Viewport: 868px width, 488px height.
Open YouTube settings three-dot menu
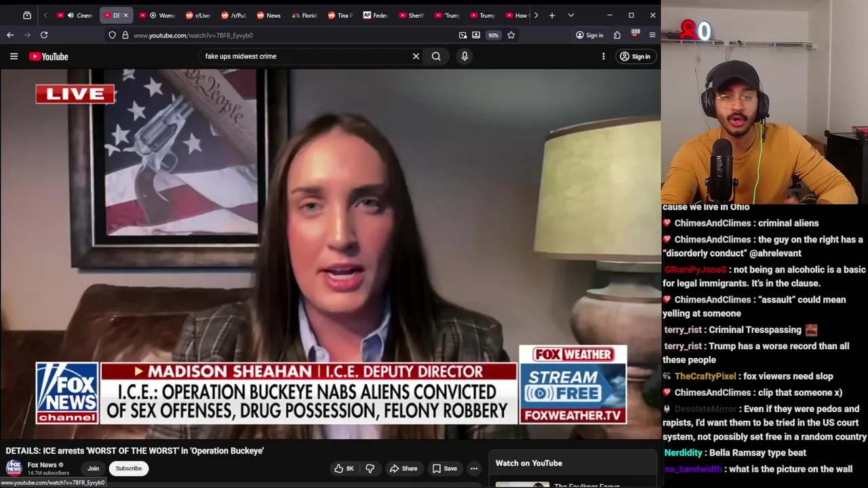tap(603, 56)
